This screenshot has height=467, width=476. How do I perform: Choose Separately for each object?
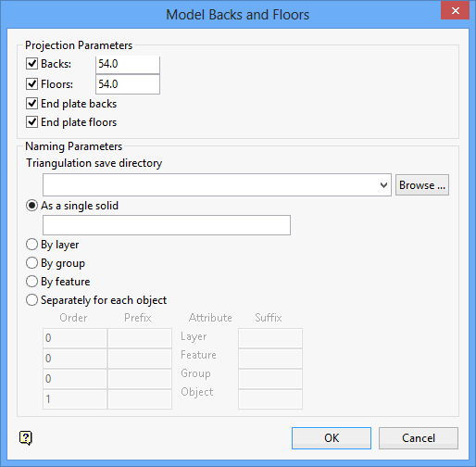pos(32,300)
